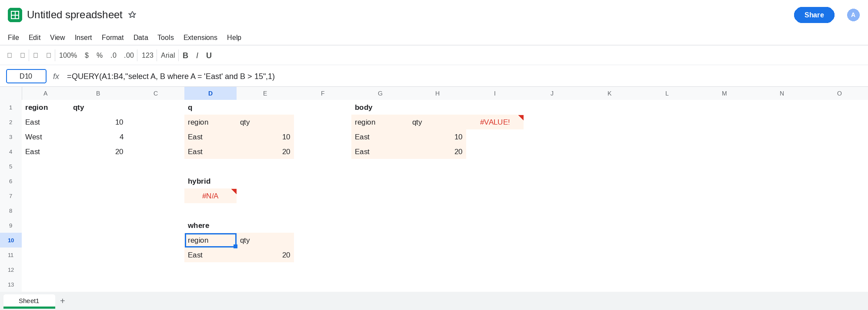This screenshot has width=868, height=310.
Task: Click the #N/A error cell
Action: pos(210,196)
